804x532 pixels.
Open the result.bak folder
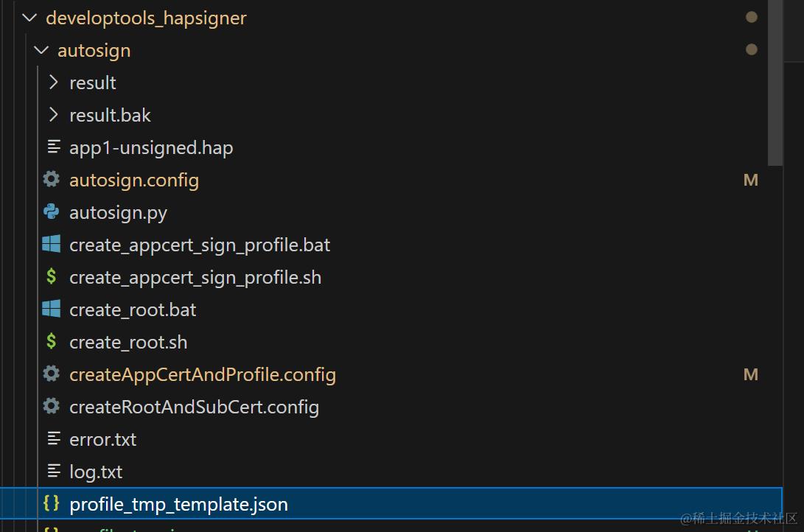pyautogui.click(x=111, y=116)
